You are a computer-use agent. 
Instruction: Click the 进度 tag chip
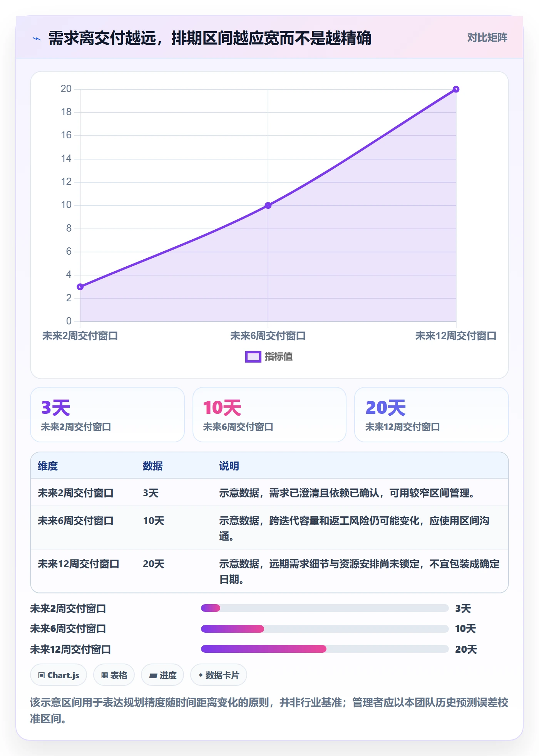pos(162,675)
